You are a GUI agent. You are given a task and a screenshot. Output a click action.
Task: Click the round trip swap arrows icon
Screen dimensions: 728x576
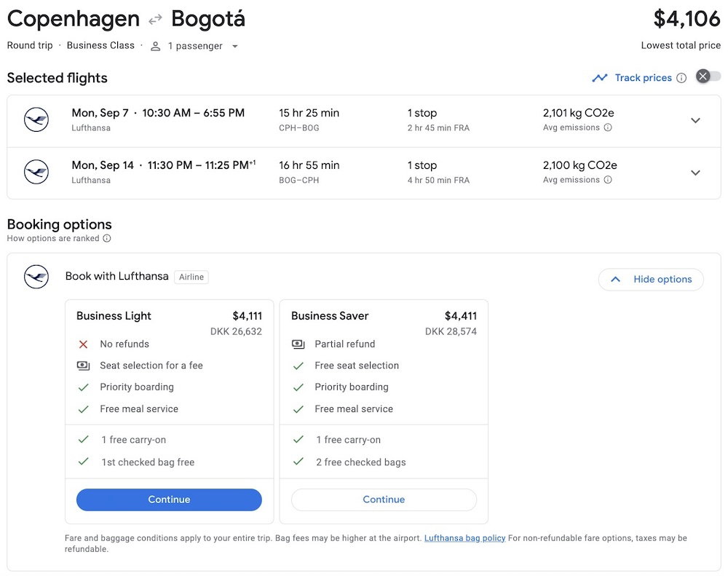pyautogui.click(x=155, y=20)
